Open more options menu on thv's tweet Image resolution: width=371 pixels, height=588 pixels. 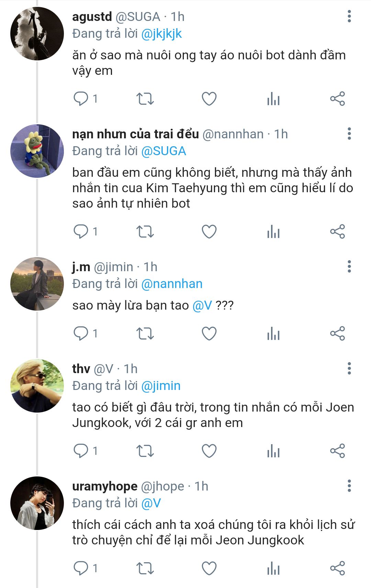(349, 368)
